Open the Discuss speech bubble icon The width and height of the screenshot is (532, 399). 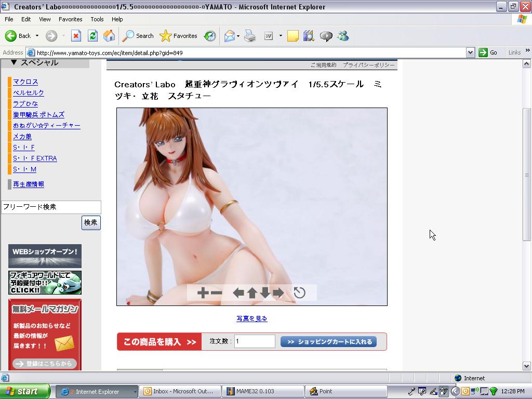point(326,36)
